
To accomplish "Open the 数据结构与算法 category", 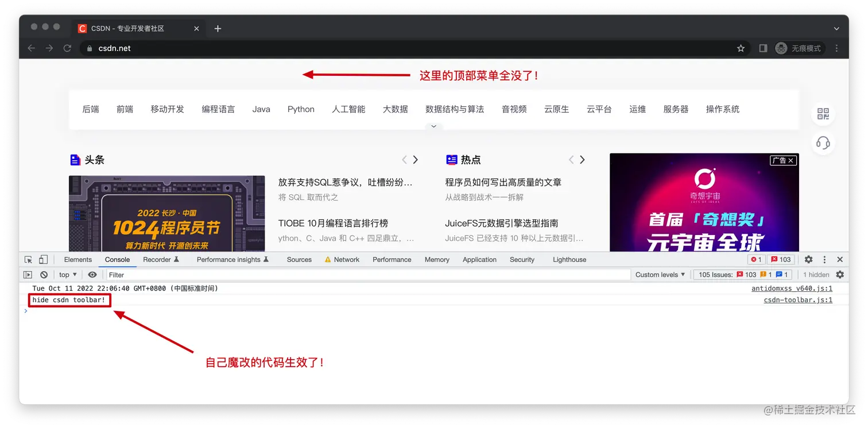I will click(455, 109).
